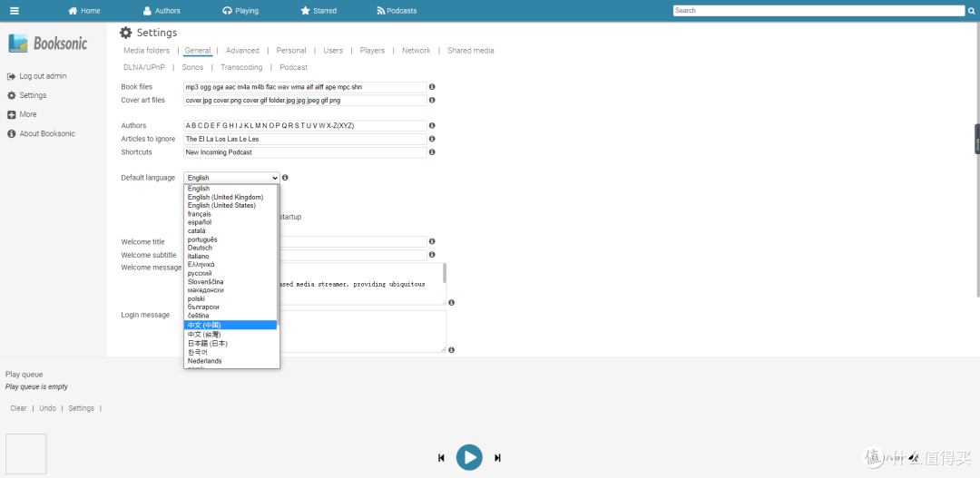The width and height of the screenshot is (980, 478).
Task: Click the search magnifier icon
Action: 970,11
